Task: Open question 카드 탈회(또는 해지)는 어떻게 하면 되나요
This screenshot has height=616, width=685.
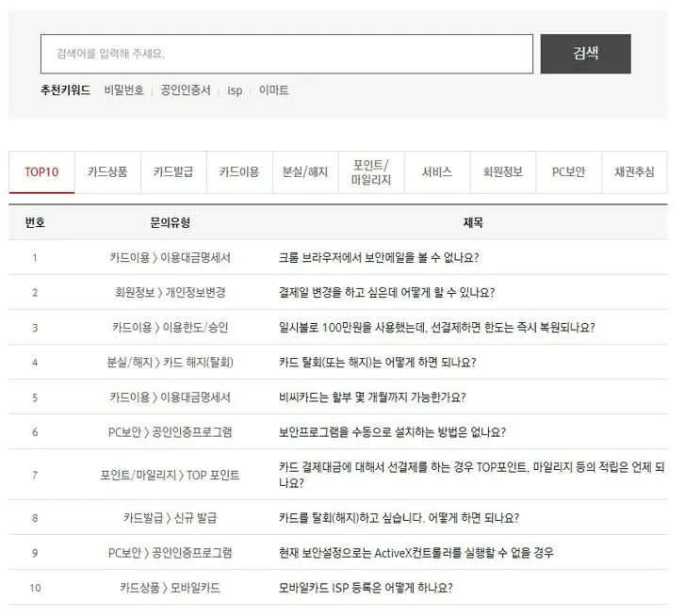Action: (377, 363)
